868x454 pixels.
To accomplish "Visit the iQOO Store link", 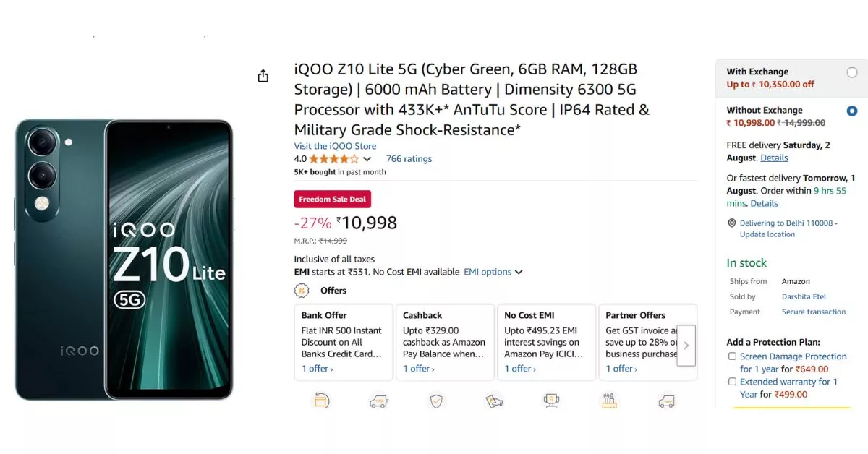I will pos(334,146).
